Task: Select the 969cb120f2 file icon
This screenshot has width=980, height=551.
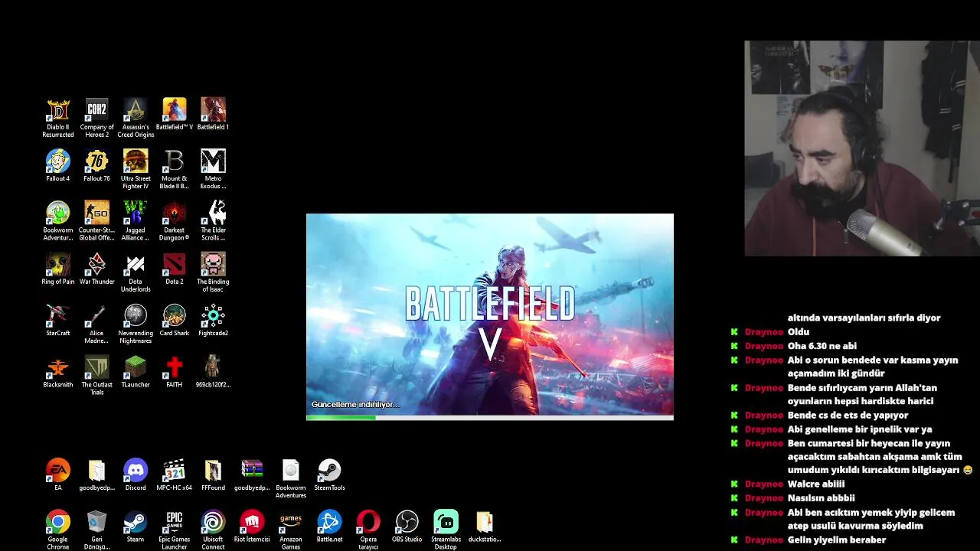Action: tap(213, 371)
